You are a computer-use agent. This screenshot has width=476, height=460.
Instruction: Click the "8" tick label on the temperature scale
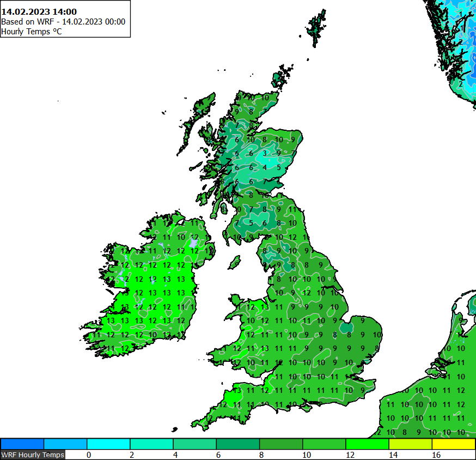261,454
